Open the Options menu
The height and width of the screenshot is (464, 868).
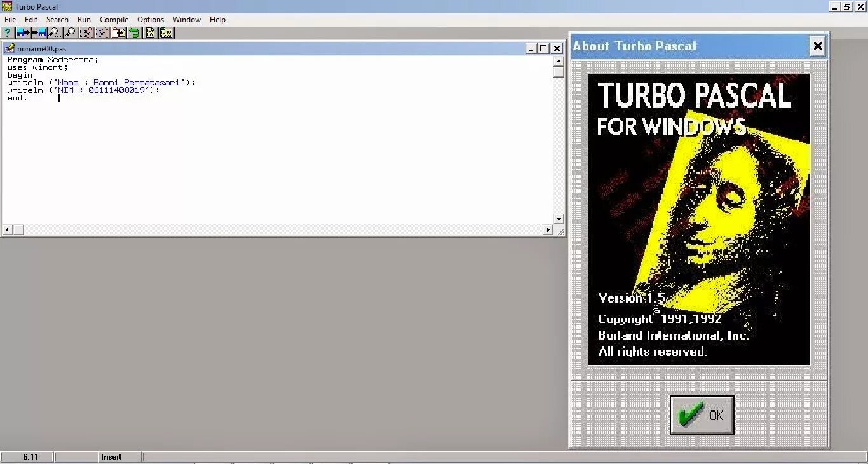151,20
